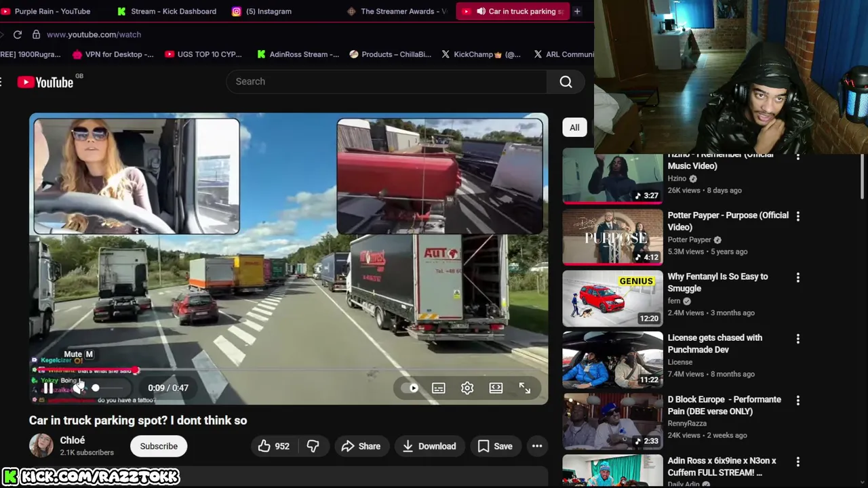The height and width of the screenshot is (488, 868).
Task: Click the YouTube logo home link
Action: [x=45, y=82]
